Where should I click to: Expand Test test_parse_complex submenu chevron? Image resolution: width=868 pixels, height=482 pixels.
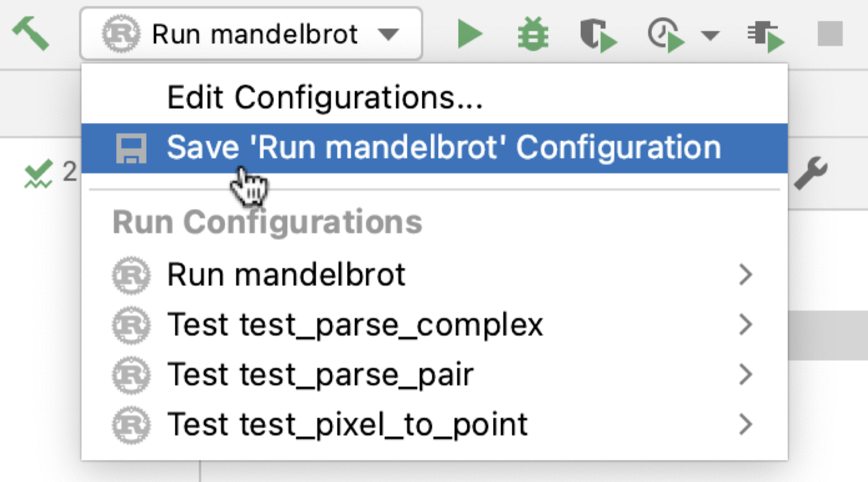pos(746,325)
